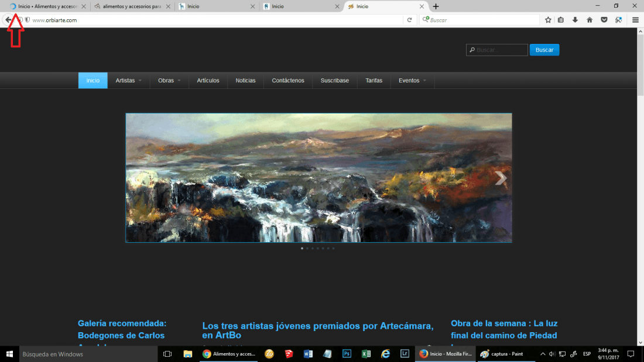Open Task View in the taskbar

[167, 354]
